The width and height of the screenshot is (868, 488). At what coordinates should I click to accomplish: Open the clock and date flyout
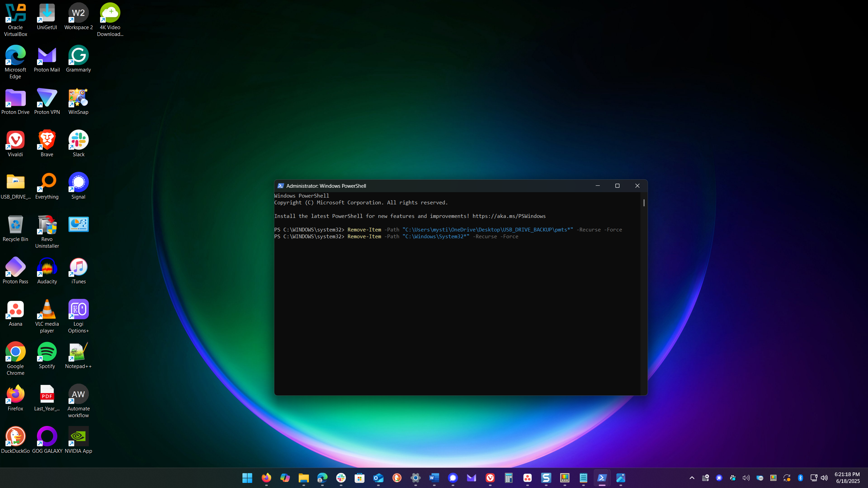[x=847, y=478]
